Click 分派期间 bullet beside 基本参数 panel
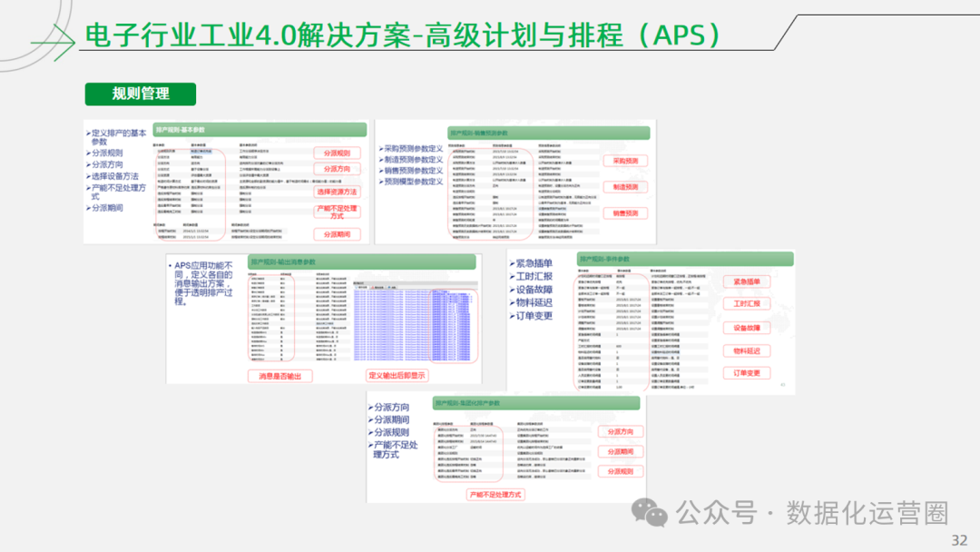Image resolution: width=980 pixels, height=552 pixels. point(104,208)
